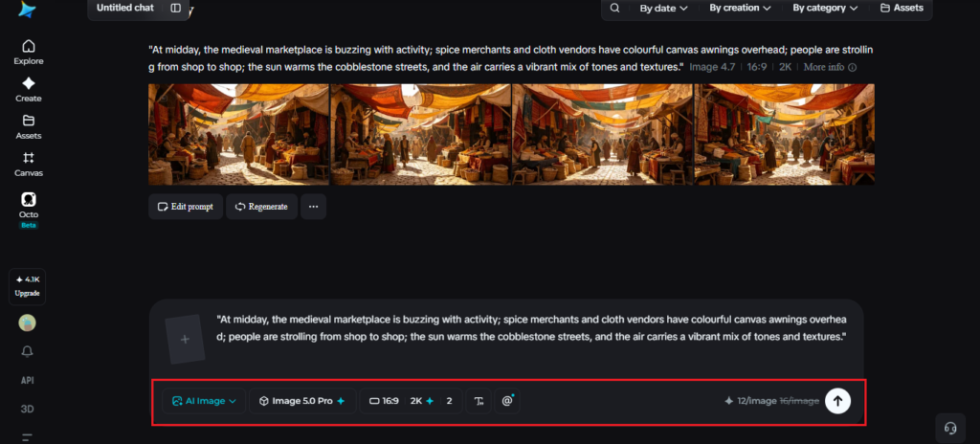
Task: Click the @ mention icon in prompt bar
Action: (507, 401)
